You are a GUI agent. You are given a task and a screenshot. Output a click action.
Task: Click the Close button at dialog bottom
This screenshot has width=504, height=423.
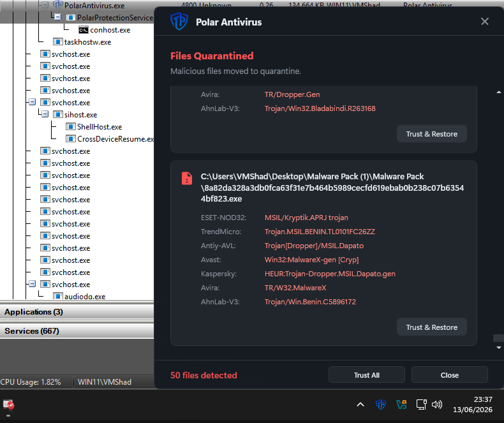click(x=449, y=375)
